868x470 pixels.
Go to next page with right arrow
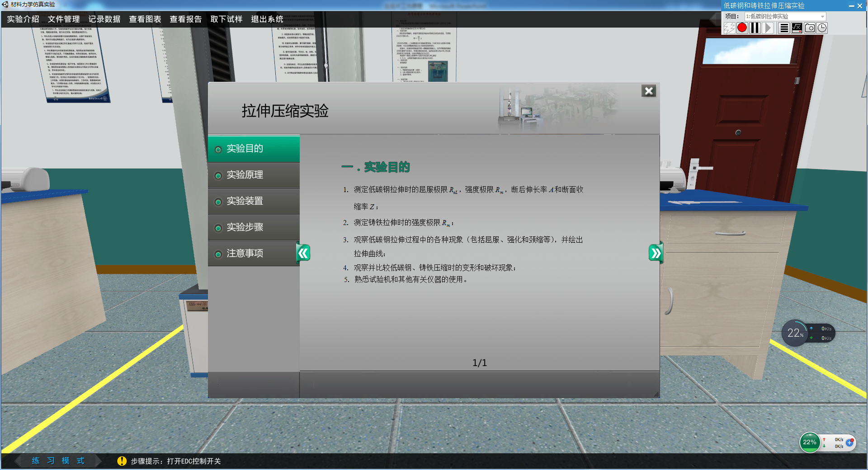coord(655,254)
